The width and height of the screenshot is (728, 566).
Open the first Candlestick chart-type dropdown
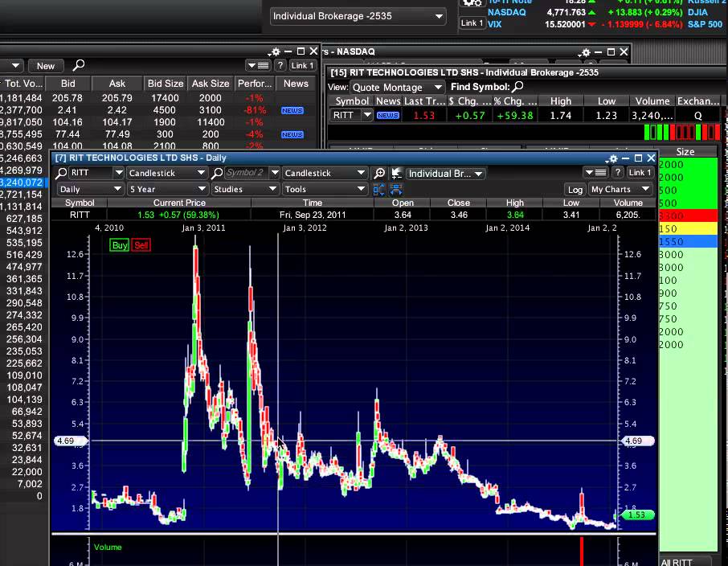166,173
